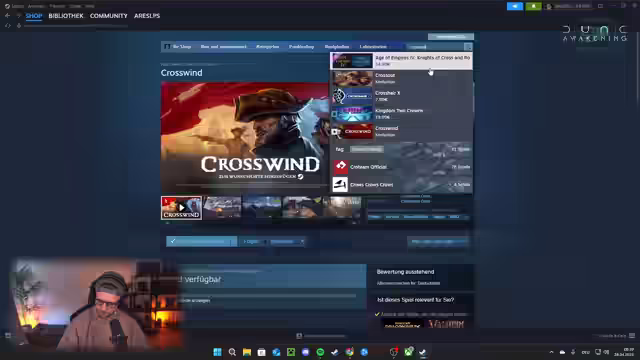Click the volume speaker icon in the tray
640x360 pixels.
point(607,352)
